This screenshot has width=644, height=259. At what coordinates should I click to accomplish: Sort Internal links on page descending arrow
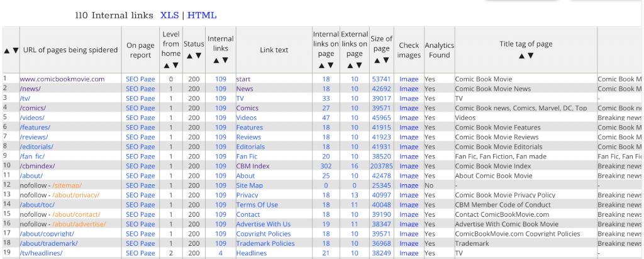(330, 65)
